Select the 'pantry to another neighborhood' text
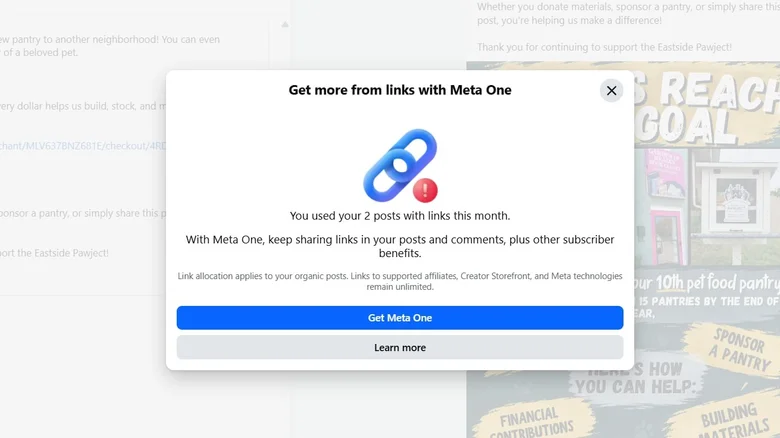Screen dimensions: 780x438 coord(110,39)
